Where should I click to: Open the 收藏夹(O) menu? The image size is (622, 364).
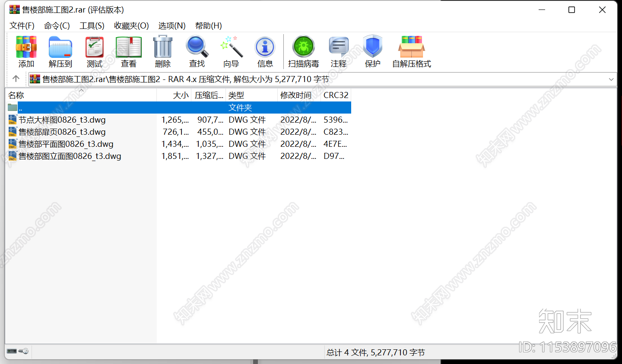pos(131,26)
